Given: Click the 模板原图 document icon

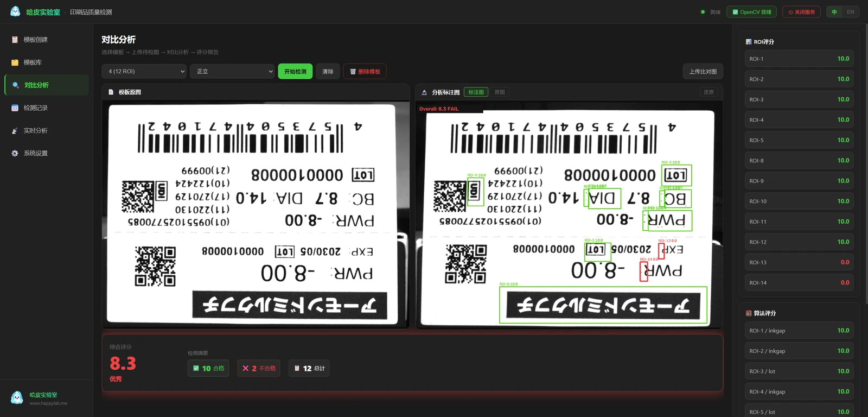Looking at the screenshot, I should click(x=111, y=92).
